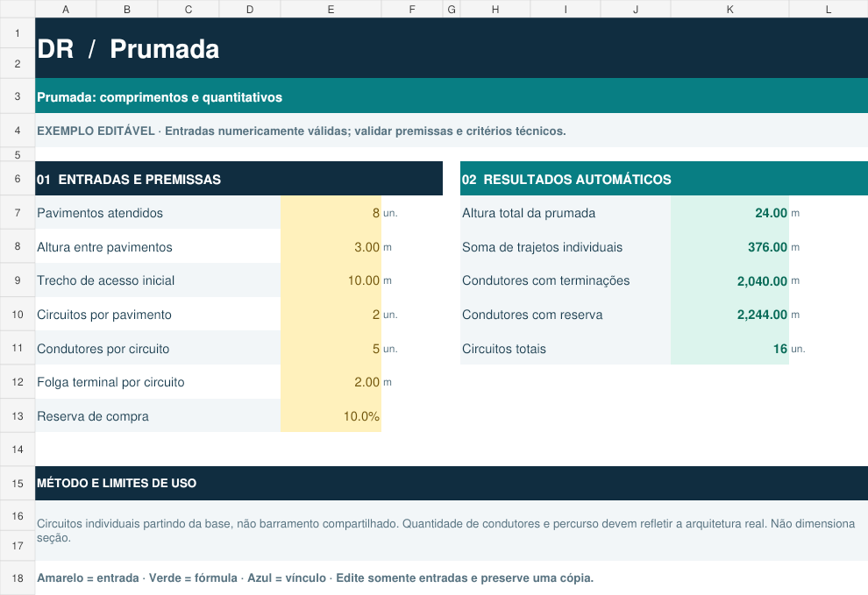Viewport: 868px width, 595px height.
Task: Select the 'Reserva de compra' label
Action: (x=158, y=415)
